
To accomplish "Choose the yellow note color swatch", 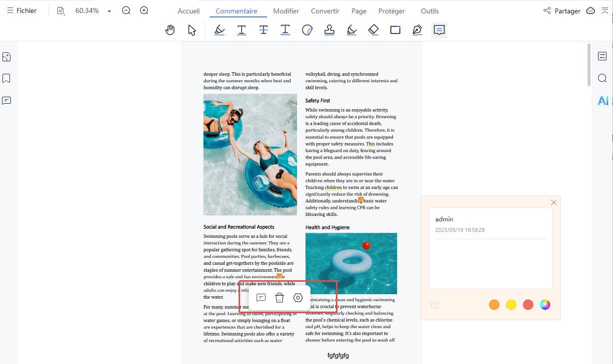I will point(511,305).
